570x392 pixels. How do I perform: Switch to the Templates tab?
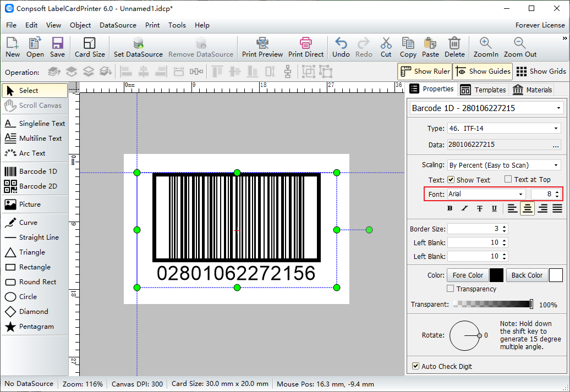483,90
